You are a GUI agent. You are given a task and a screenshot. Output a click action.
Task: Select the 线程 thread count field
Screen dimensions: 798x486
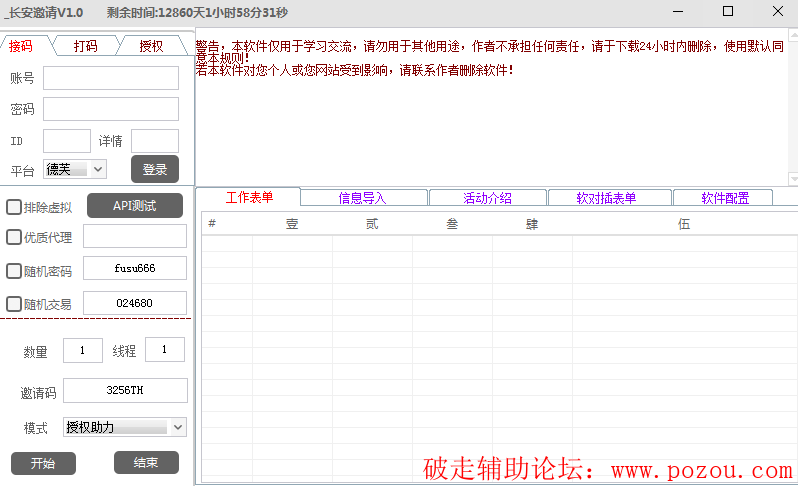[x=164, y=350]
